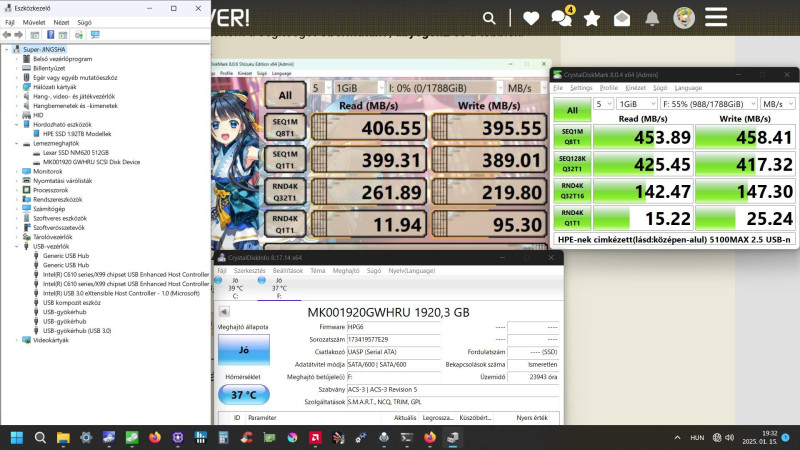Open the Profile menu in right CrystalDiskMark
The image size is (800, 450).
pyautogui.click(x=609, y=88)
